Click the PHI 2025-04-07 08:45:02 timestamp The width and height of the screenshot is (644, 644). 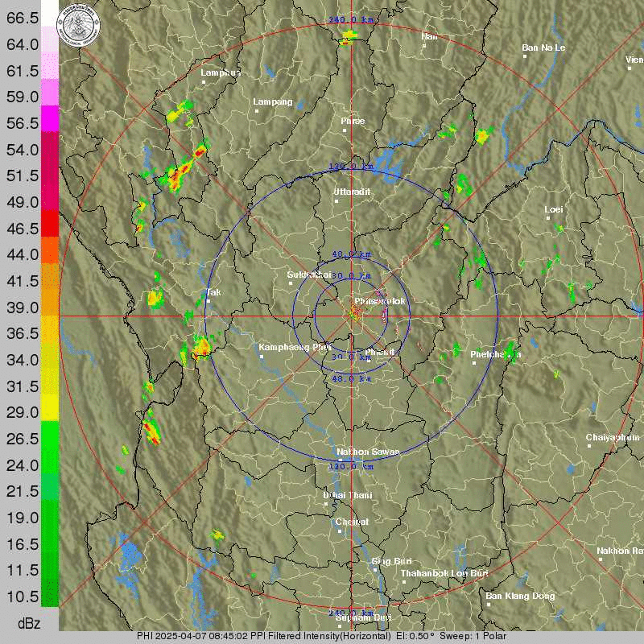[192, 636]
